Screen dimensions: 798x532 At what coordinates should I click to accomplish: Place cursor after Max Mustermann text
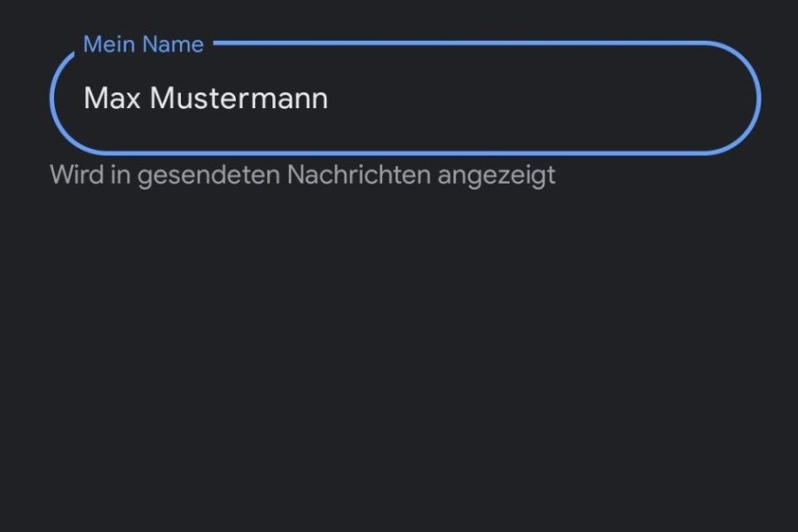click(330, 98)
